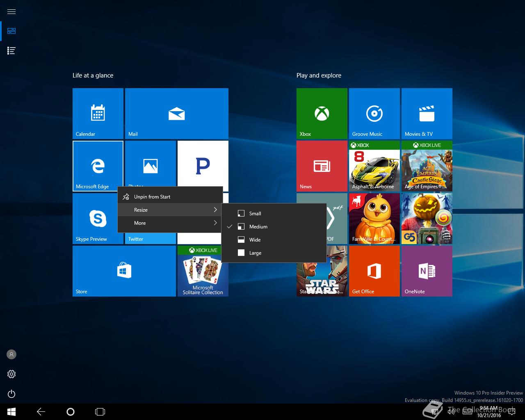
Task: Open the user account icon
Action: pos(11,354)
